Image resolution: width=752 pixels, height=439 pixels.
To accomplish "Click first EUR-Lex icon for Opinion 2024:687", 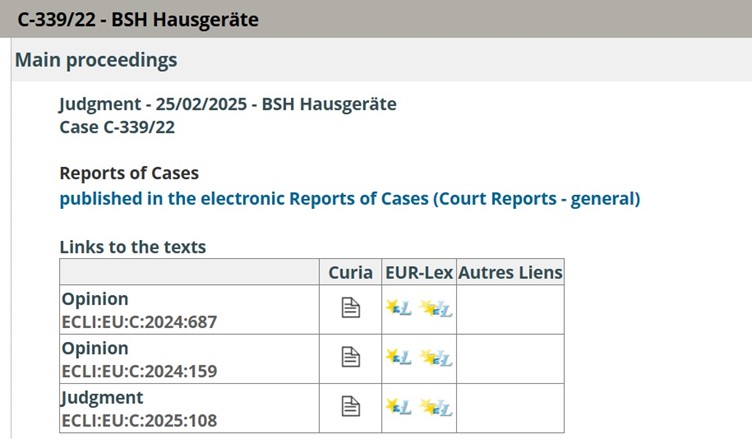I will [x=399, y=308].
